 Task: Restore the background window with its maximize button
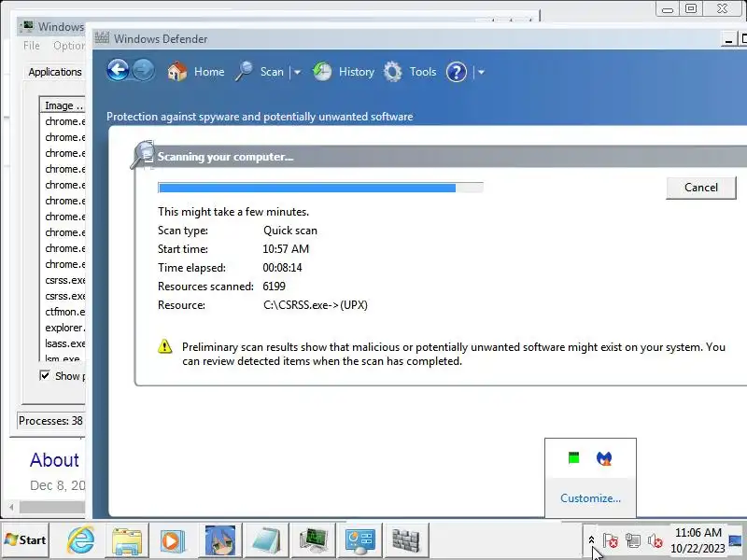click(691, 8)
